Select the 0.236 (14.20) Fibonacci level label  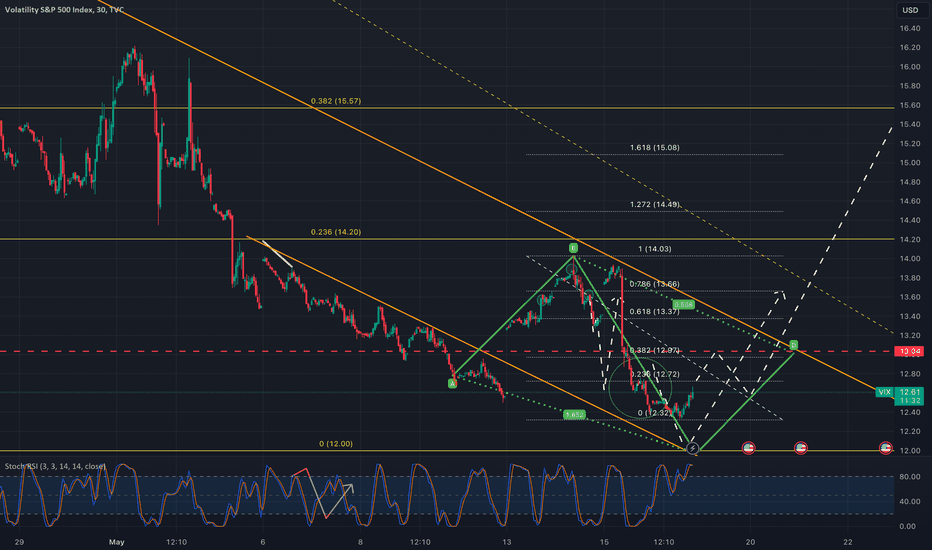tap(336, 232)
